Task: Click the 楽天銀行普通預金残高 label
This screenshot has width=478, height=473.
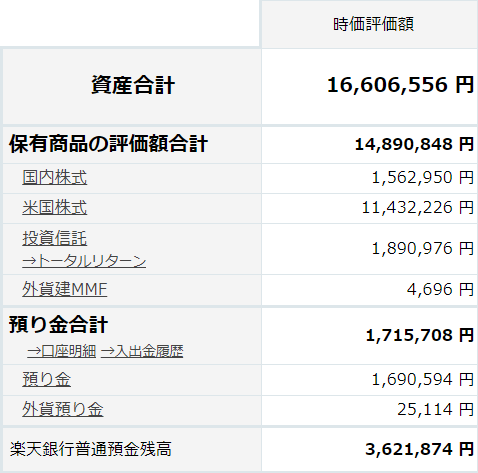Action: pos(91,449)
